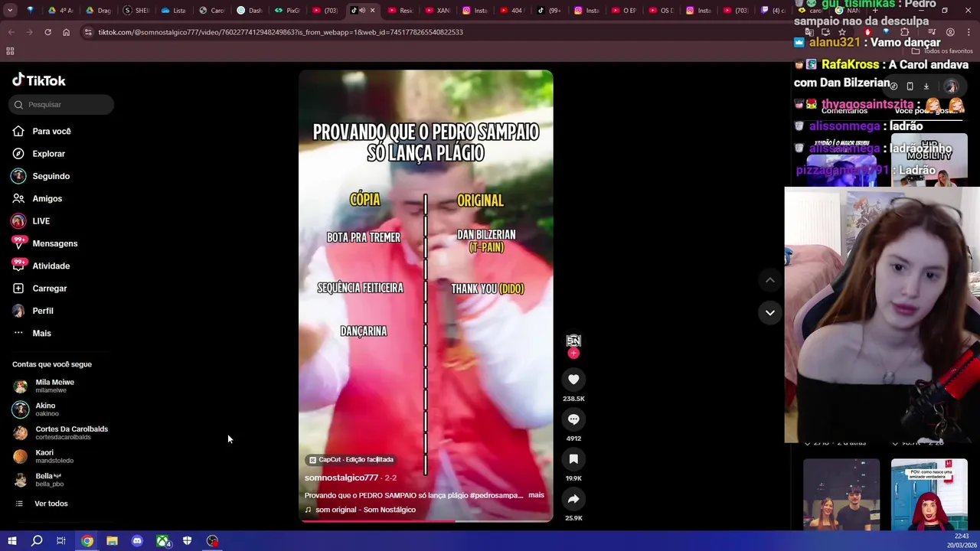
Task: Open Bella followed account
Action: pyautogui.click(x=38, y=480)
